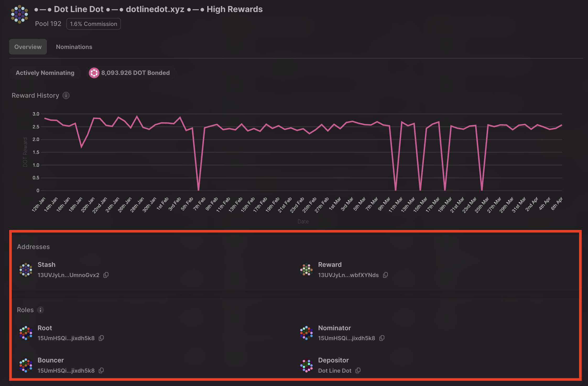
Task: Click the 8,093.926 DOT Bonded label
Action: 135,73
